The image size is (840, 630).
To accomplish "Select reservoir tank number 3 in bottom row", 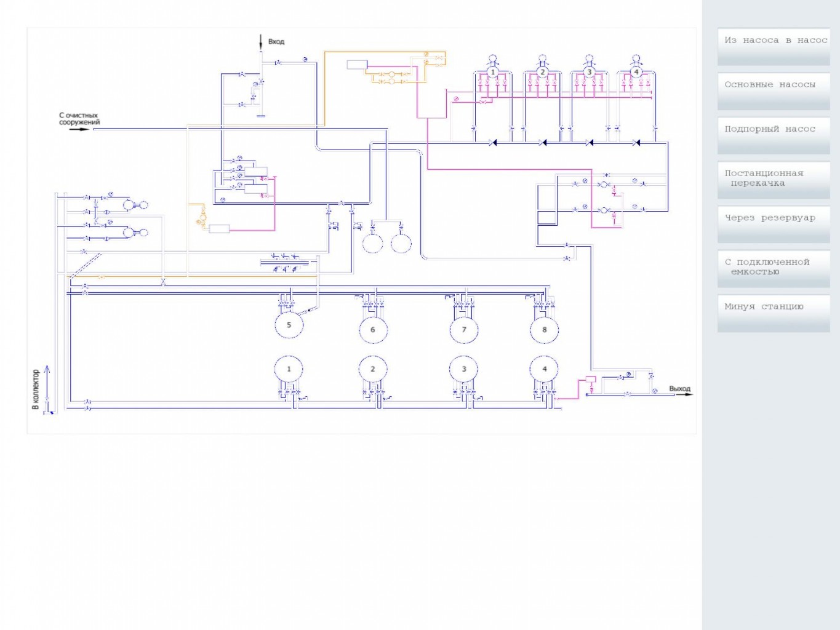I will 464,369.
